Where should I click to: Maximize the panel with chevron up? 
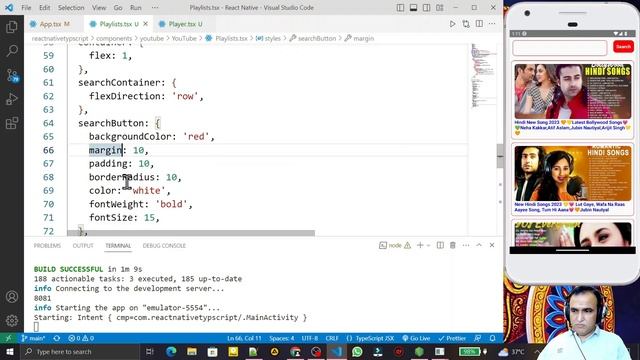pos(479,245)
